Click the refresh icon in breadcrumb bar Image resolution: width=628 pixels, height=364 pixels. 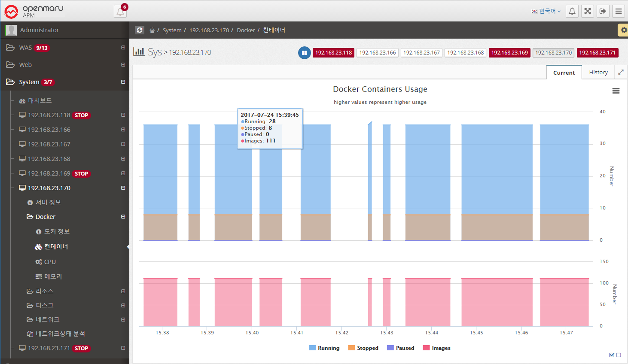pos(139,30)
